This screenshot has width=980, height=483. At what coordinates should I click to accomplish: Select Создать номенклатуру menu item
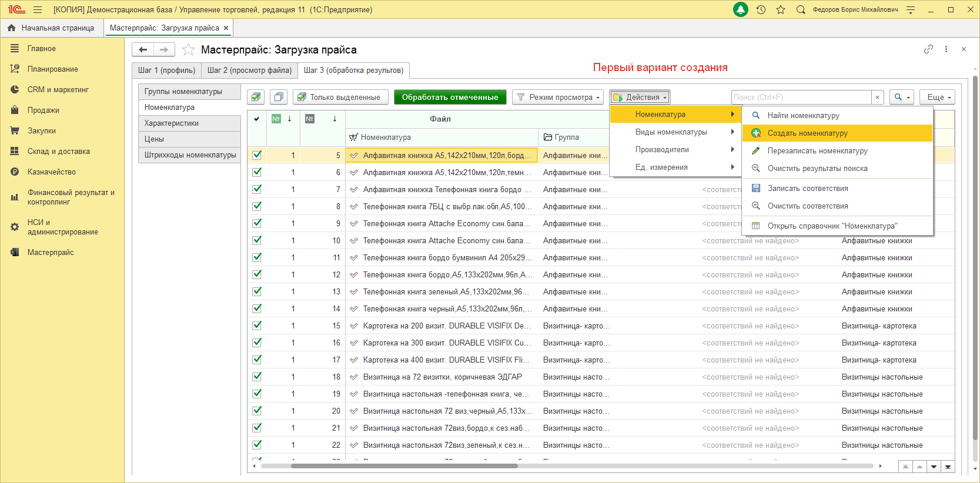[807, 133]
